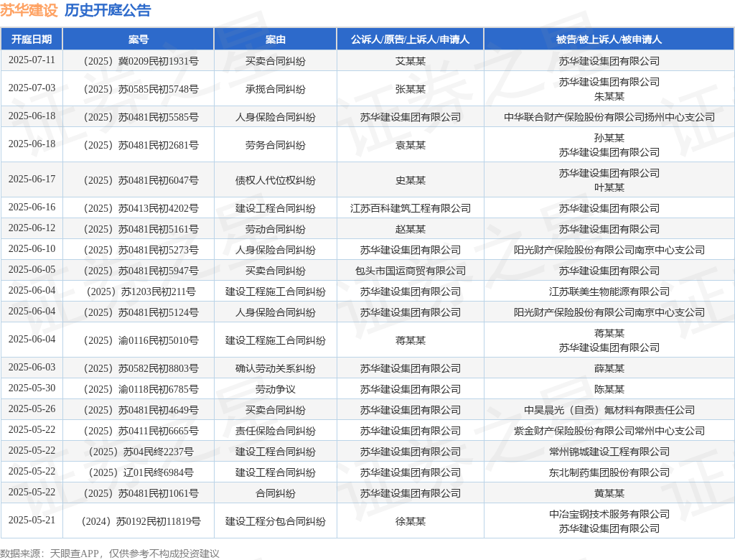Click the date 2025-05-21
This screenshot has width=735, height=560.
click(32, 520)
